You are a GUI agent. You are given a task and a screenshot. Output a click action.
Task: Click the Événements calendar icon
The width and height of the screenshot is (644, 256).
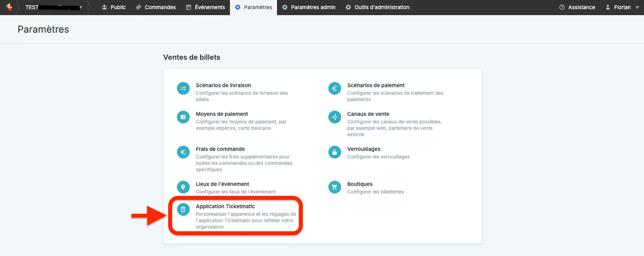pos(188,7)
